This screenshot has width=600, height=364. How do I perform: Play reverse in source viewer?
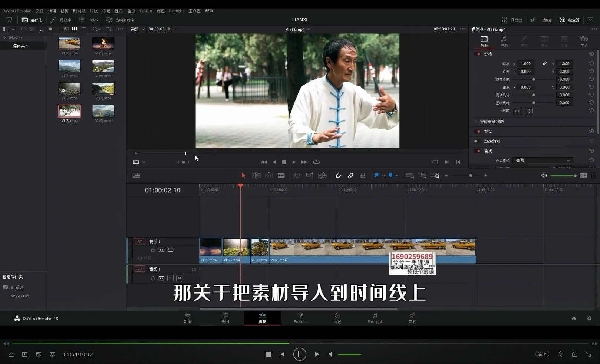pos(274,162)
